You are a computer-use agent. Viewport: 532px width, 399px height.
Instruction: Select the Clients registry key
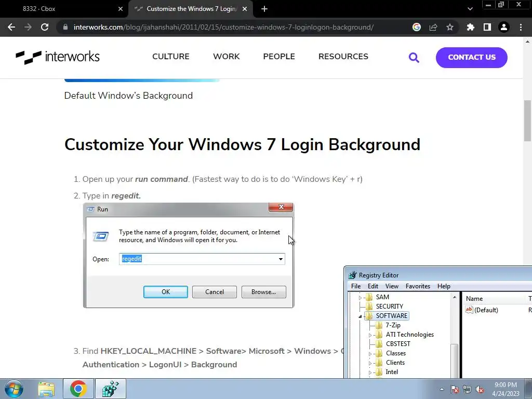coord(395,363)
